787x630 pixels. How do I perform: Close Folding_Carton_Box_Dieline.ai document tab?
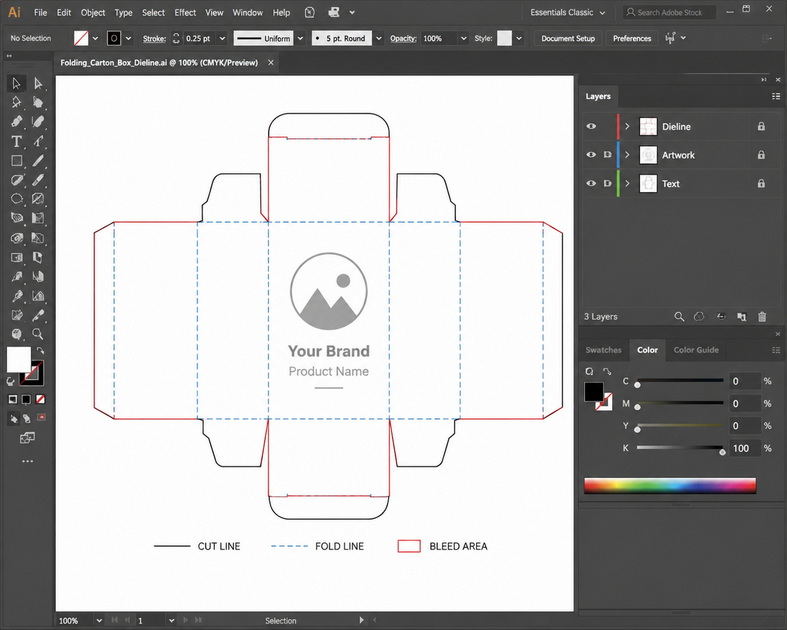[271, 62]
